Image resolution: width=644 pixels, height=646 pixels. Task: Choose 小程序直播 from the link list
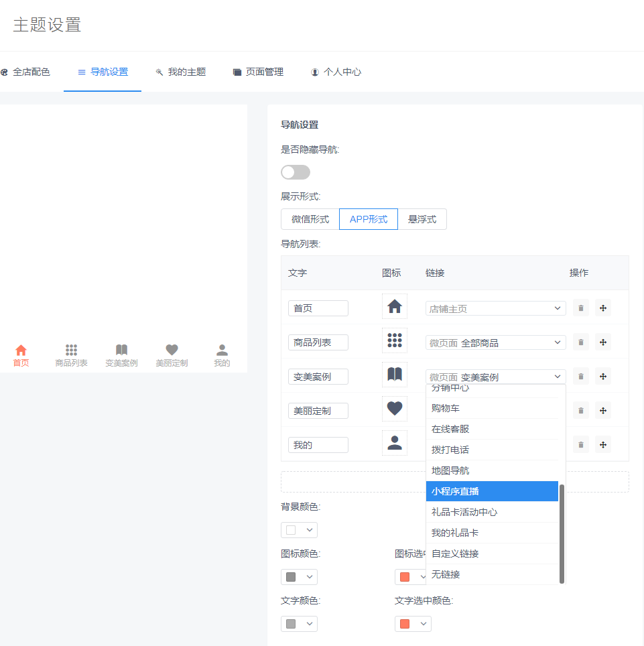point(492,491)
